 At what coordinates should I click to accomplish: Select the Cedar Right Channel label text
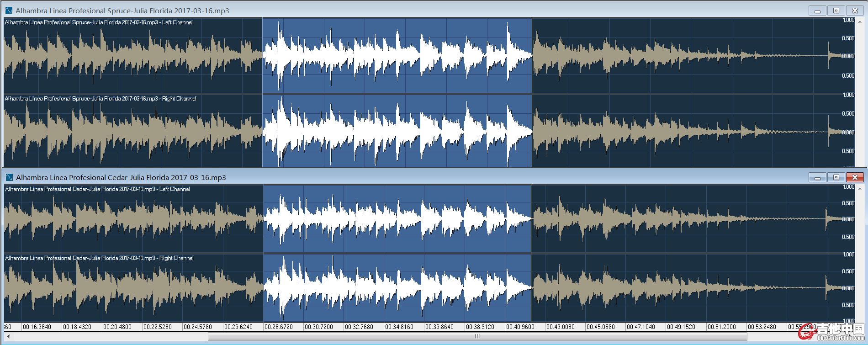pyautogui.click(x=100, y=258)
